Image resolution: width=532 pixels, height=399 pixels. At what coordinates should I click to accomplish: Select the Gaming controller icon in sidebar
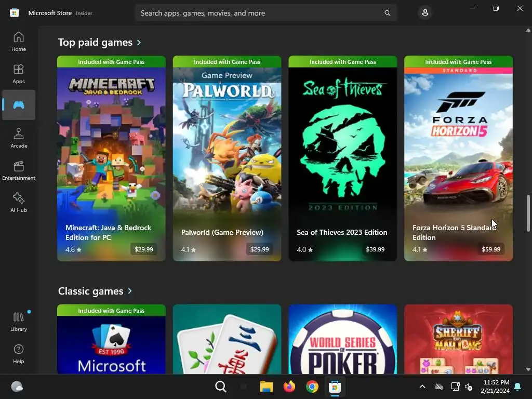pyautogui.click(x=19, y=105)
